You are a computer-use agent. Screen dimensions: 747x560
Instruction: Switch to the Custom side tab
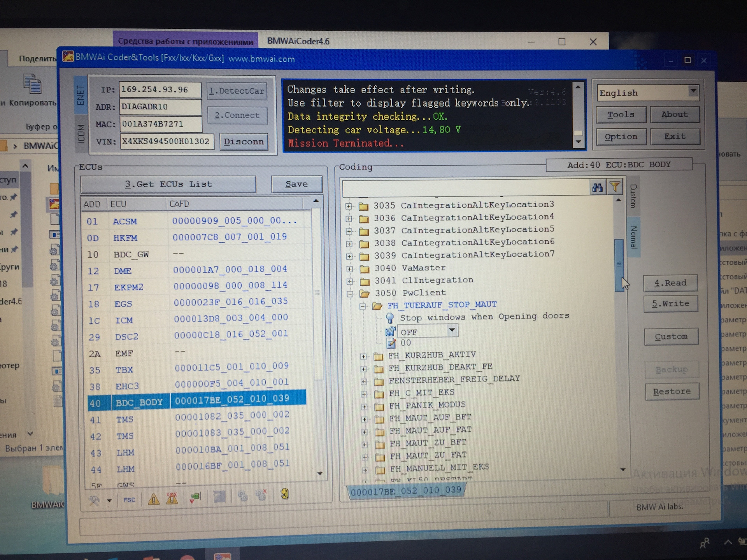pyautogui.click(x=633, y=196)
